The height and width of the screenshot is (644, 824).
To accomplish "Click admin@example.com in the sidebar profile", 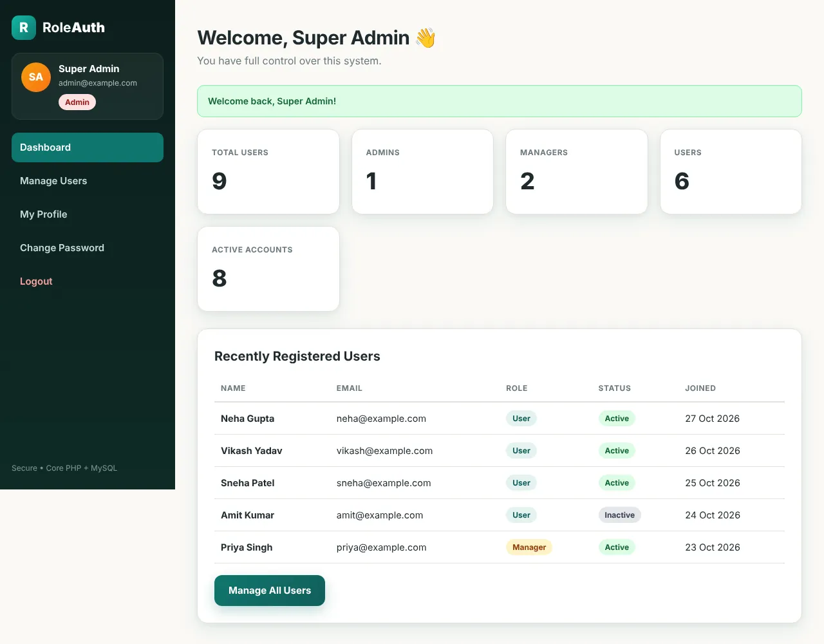I will point(98,83).
